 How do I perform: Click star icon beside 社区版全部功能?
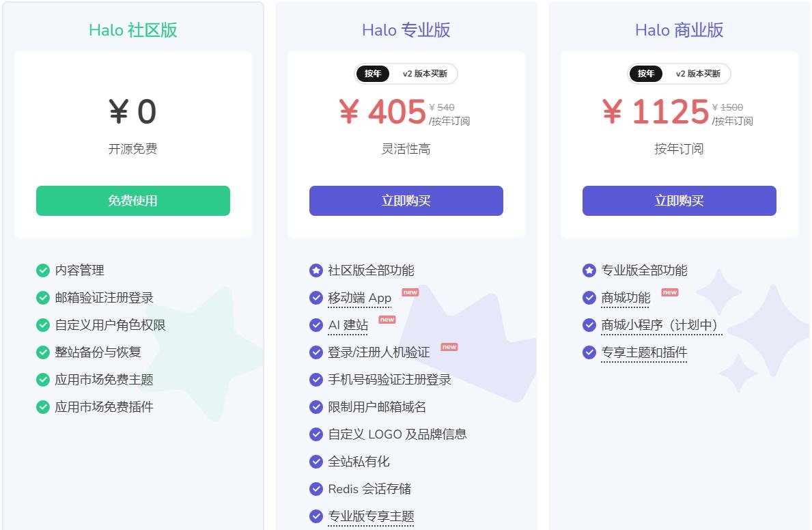tap(316, 270)
